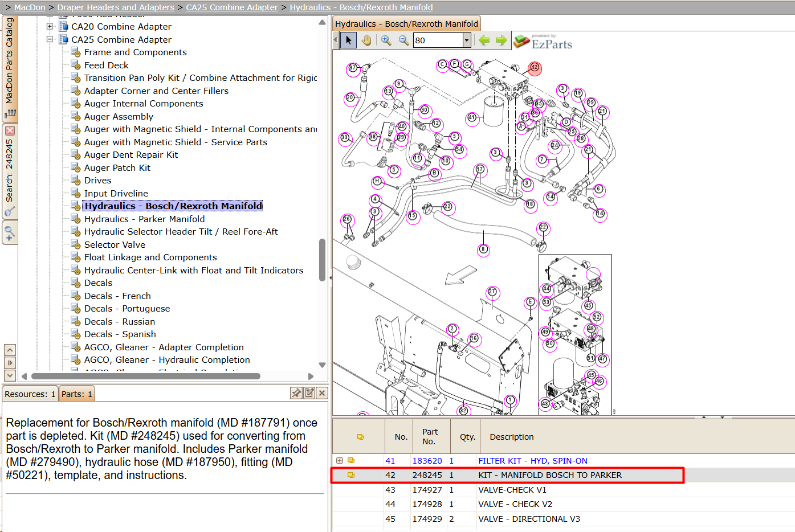Switch to the Resources: 1 tab

(30, 394)
